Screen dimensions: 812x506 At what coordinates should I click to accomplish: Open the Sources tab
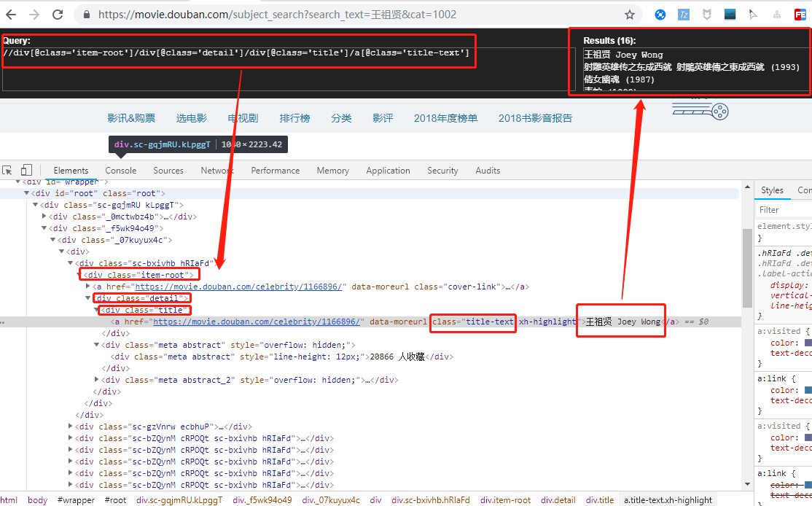point(168,171)
